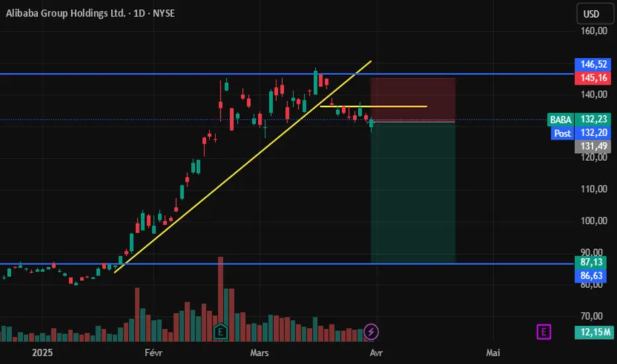The width and height of the screenshot is (617, 364).
Task: Click the Post market label
Action: tap(562, 133)
